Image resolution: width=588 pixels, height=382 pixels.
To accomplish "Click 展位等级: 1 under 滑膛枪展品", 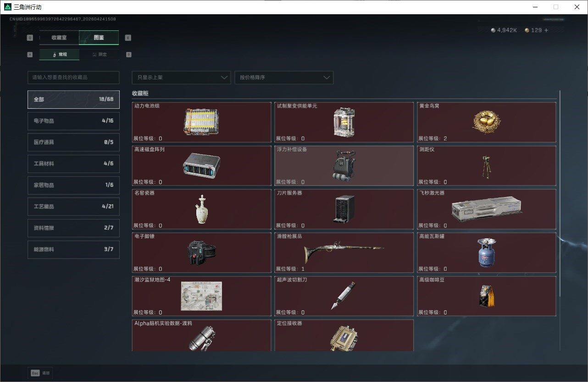I will click(x=290, y=269).
